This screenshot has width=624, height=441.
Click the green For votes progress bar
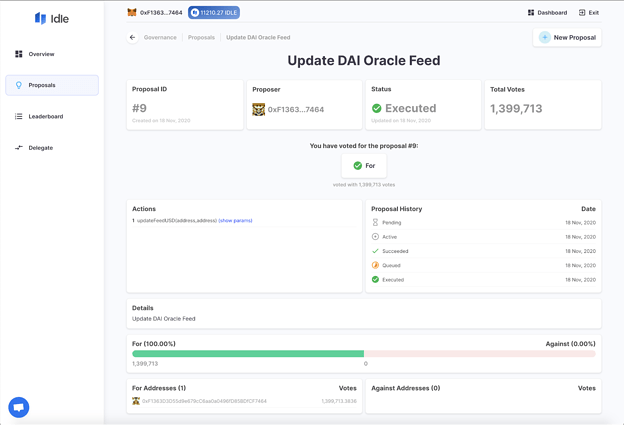[x=248, y=354]
